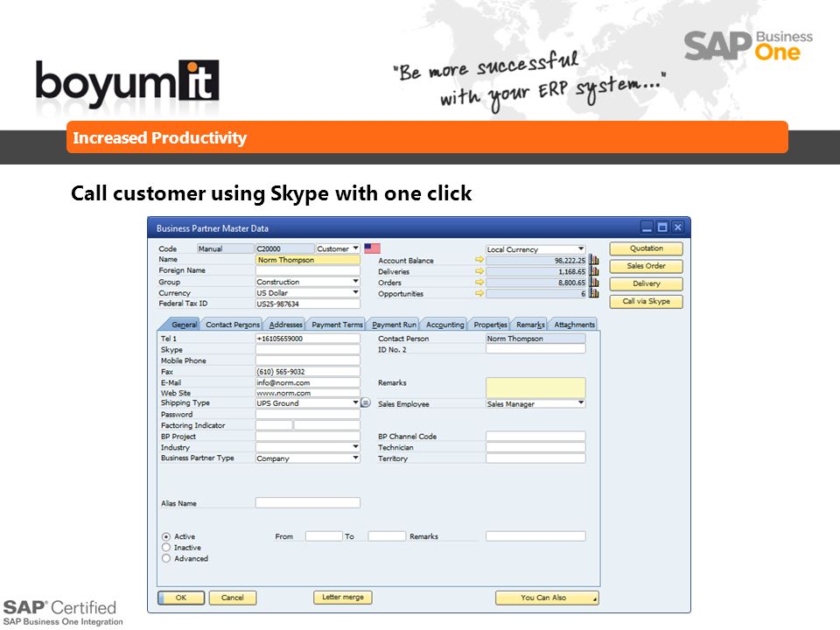Open the Shipping Type dropdown
Image resolution: width=840 pixels, height=630 pixels.
[x=355, y=402]
